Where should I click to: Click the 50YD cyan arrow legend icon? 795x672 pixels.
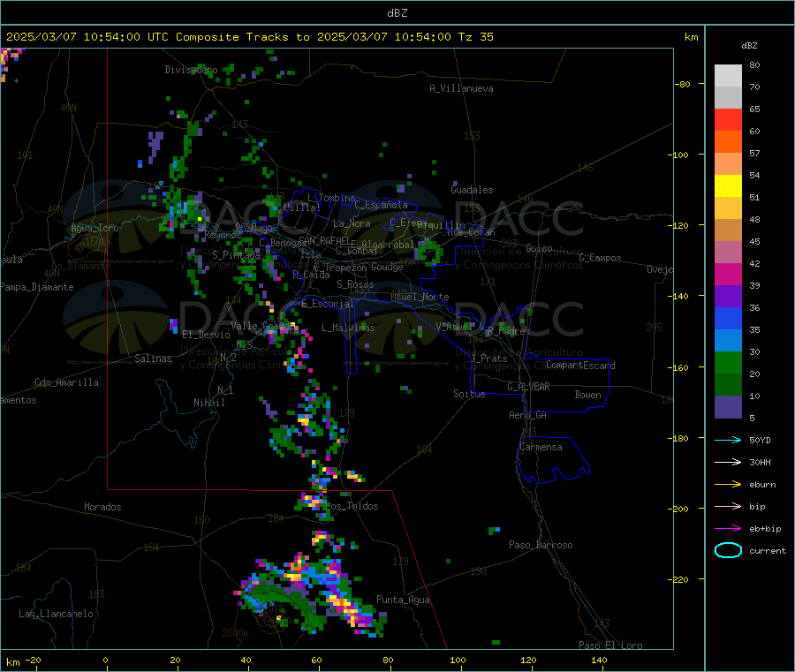click(728, 440)
